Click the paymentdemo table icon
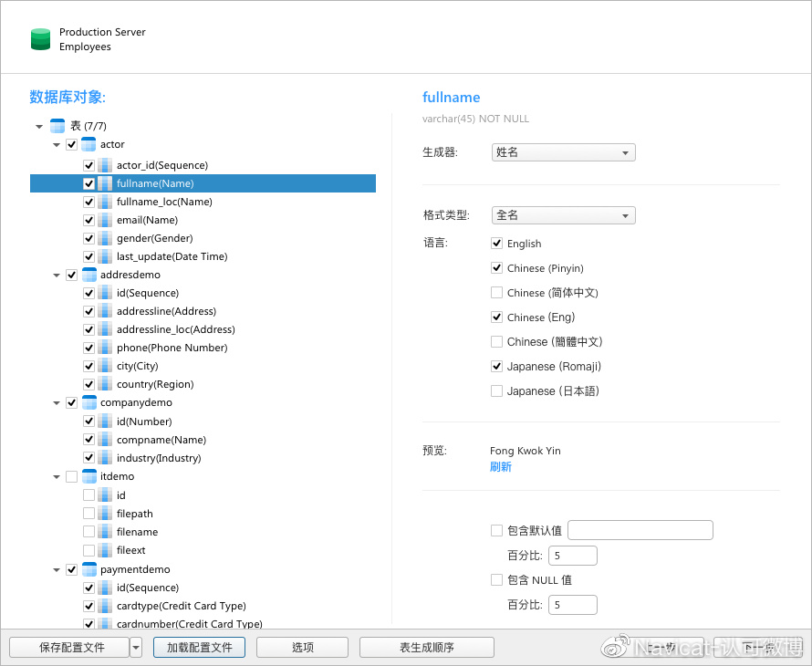This screenshot has width=812, height=666. (89, 569)
